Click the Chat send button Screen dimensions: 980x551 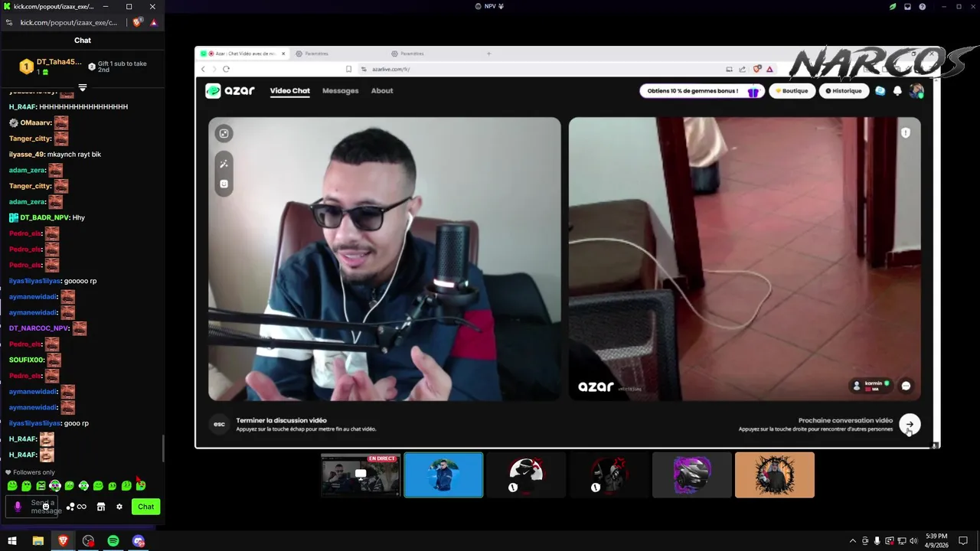145,507
